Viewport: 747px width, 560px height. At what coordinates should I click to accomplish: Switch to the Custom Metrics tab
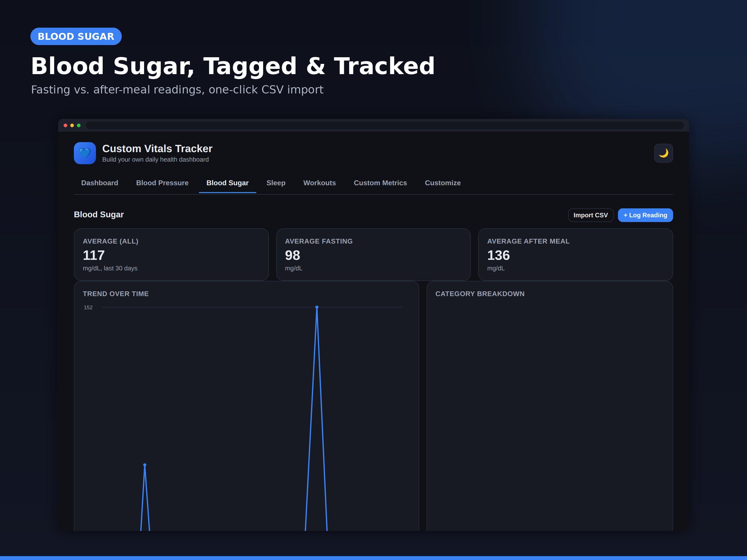380,183
